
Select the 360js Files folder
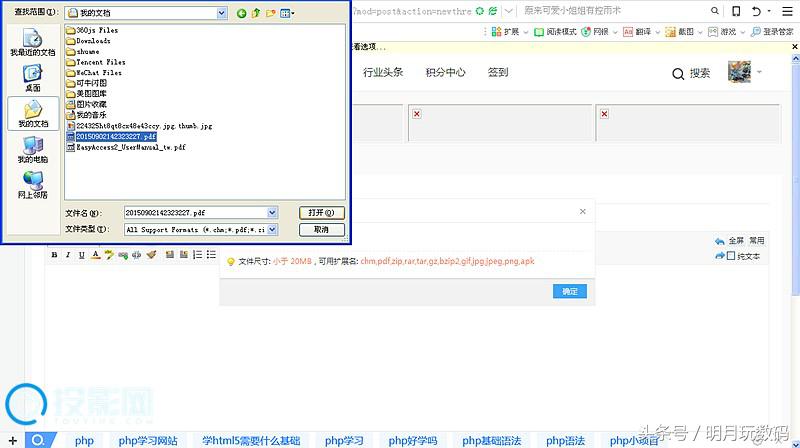[x=92, y=30]
